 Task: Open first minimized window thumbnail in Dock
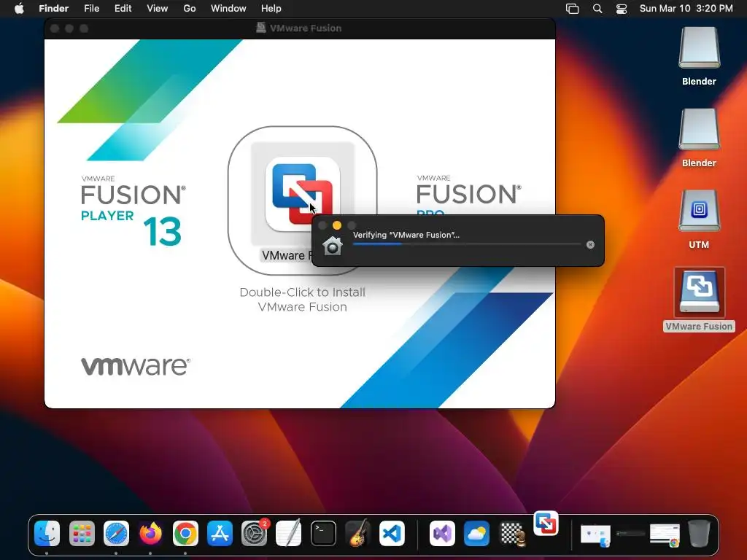(595, 534)
